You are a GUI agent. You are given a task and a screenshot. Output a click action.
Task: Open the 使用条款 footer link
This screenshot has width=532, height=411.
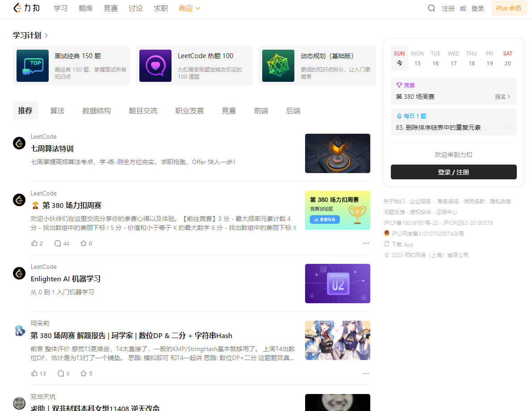click(474, 201)
